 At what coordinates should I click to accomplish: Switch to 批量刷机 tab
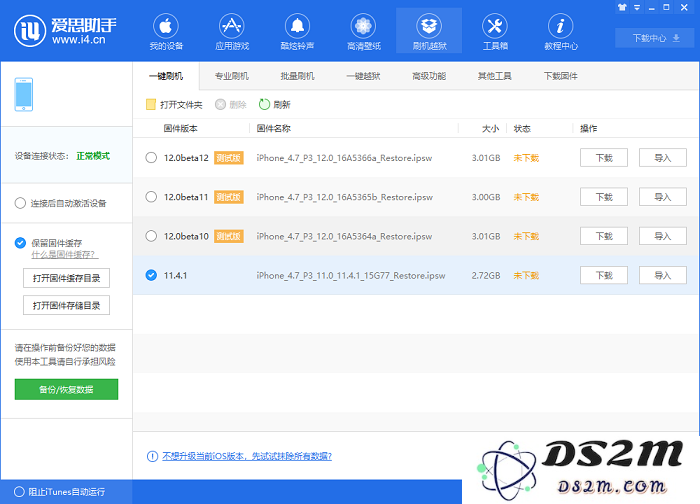[297, 76]
